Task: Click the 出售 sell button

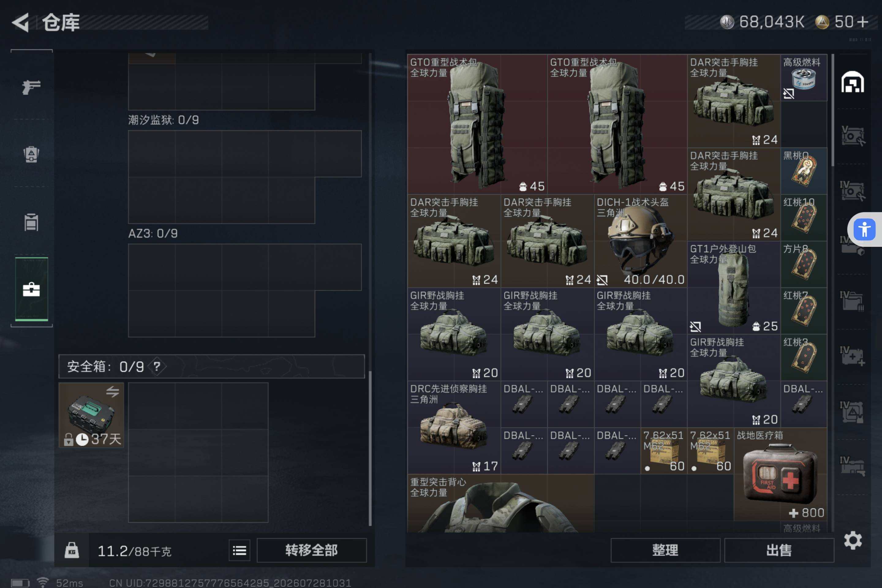Action: (x=779, y=550)
